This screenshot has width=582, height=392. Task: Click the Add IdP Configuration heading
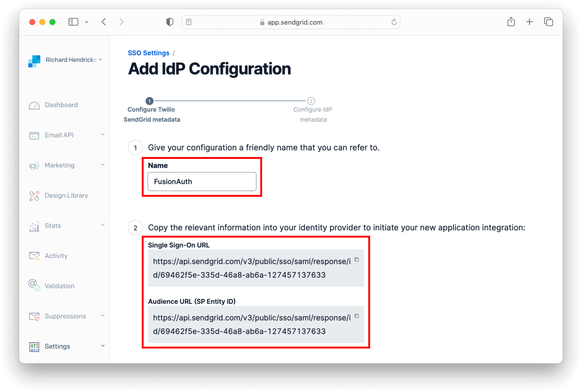tap(209, 69)
